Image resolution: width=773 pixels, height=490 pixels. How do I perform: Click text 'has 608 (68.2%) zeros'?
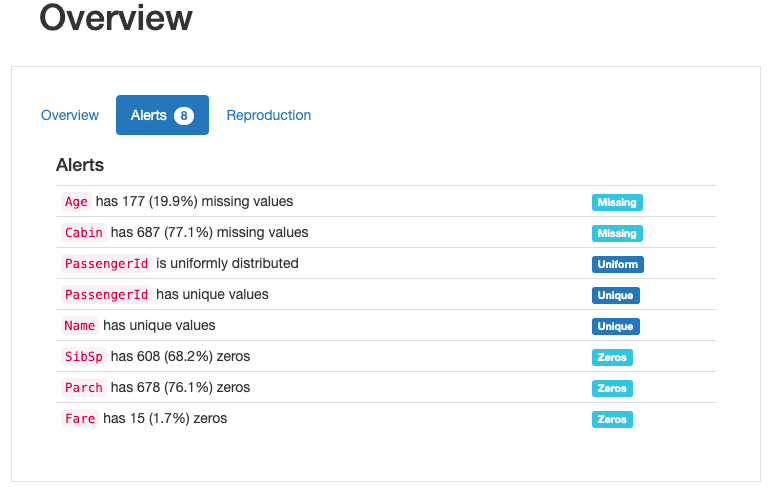(x=180, y=356)
